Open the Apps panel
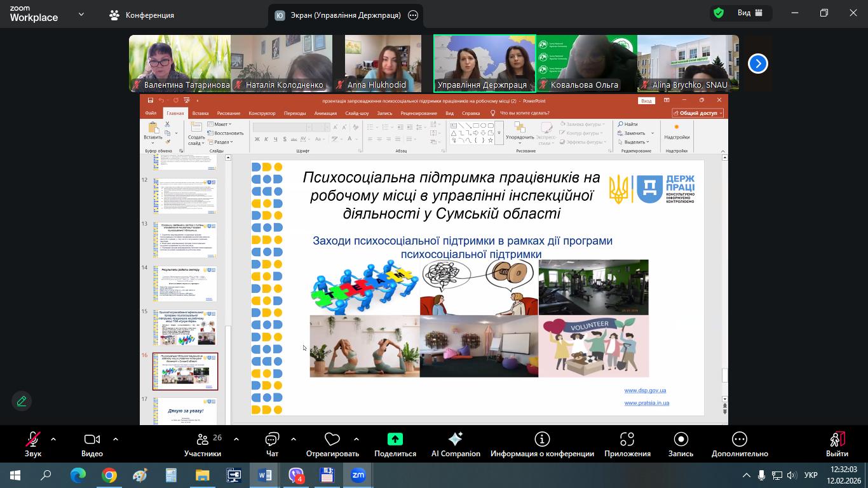The height and width of the screenshot is (488, 868). pyautogui.click(x=627, y=444)
